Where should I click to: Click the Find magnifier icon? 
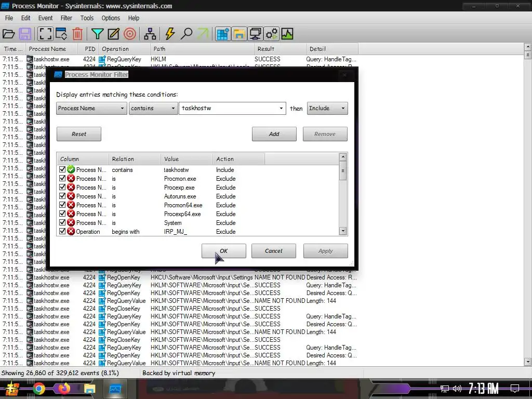pos(187,34)
